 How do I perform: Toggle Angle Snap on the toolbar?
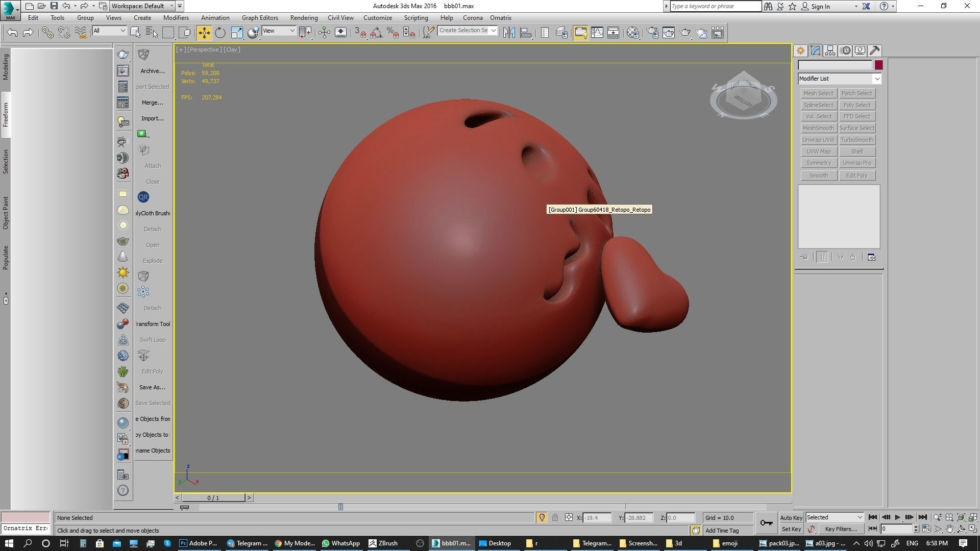coord(376,33)
